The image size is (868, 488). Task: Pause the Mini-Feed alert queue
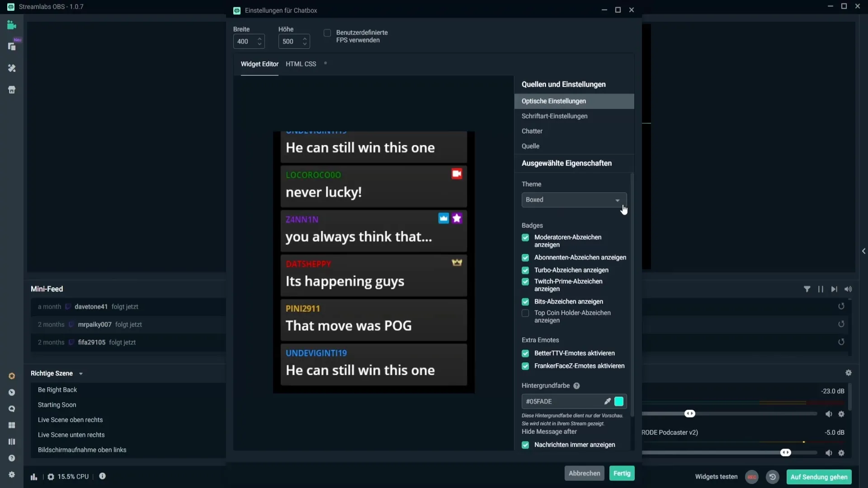(821, 289)
